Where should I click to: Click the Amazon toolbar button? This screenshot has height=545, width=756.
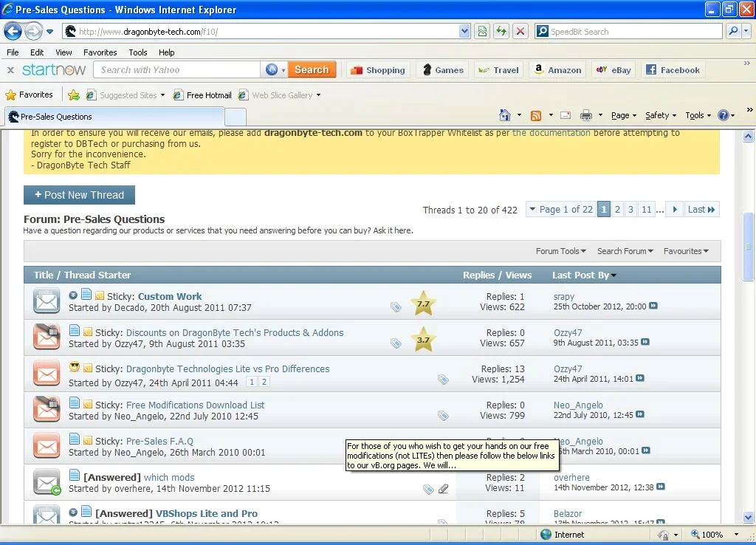coord(558,70)
